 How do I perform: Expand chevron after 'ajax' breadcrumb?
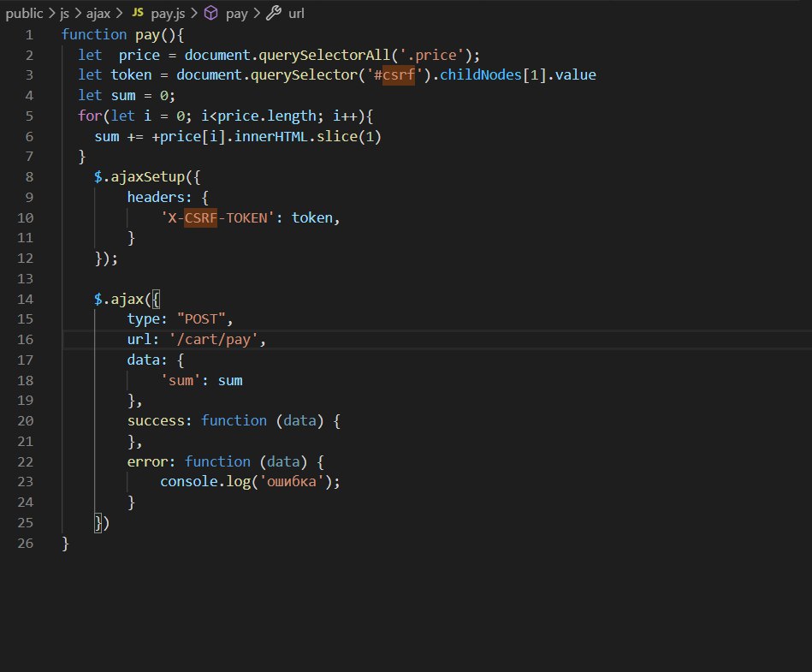pyautogui.click(x=119, y=14)
